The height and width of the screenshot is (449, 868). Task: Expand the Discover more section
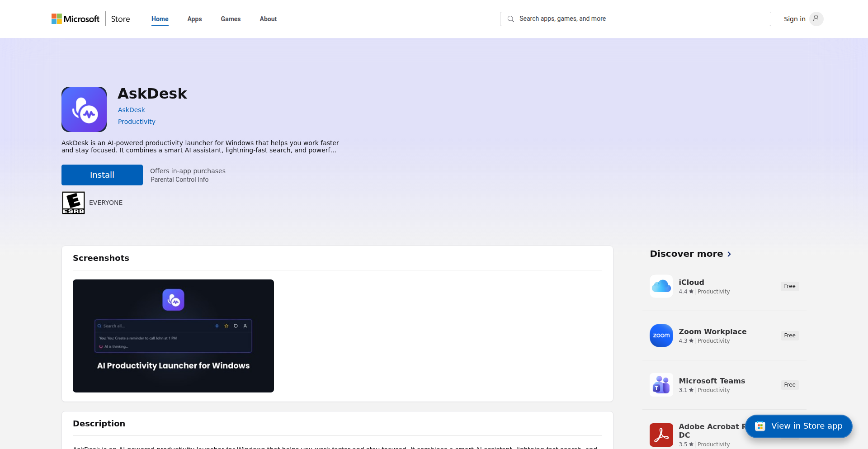tap(690, 254)
